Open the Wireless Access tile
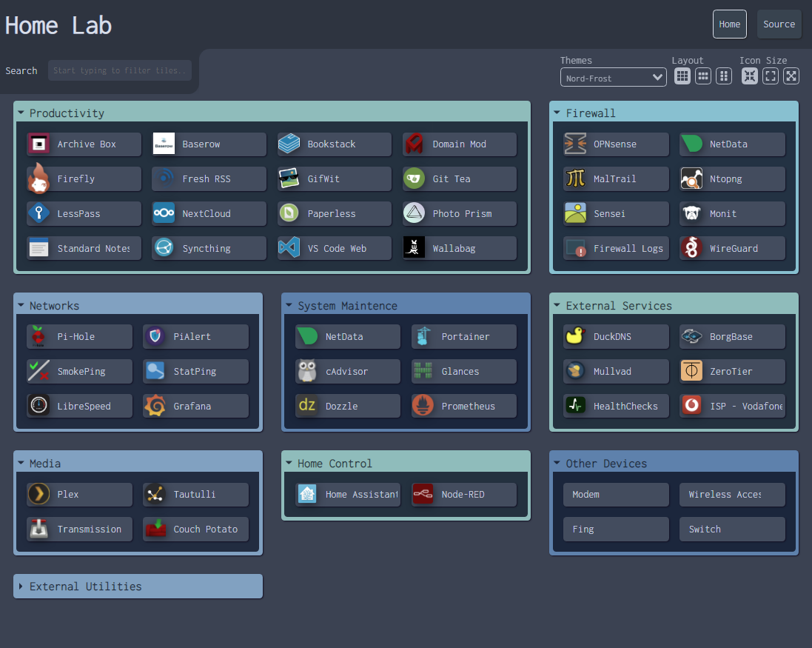The image size is (812, 648). (732, 494)
